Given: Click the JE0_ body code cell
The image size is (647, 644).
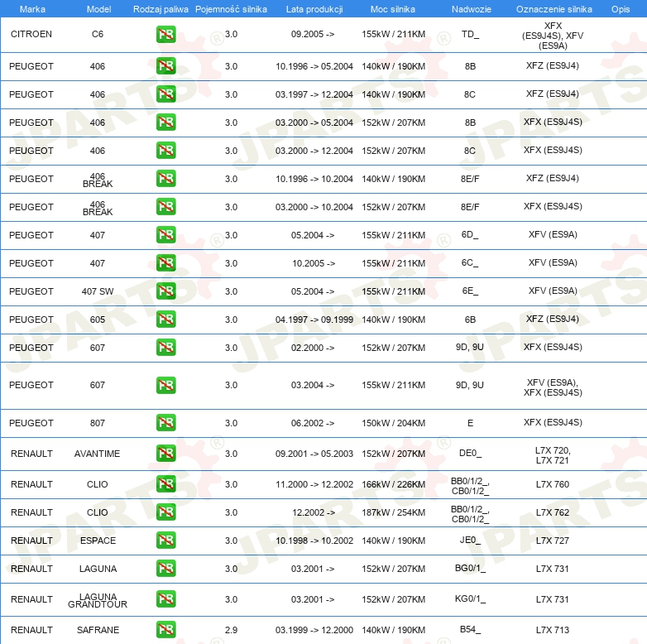Looking at the screenshot, I should click(x=470, y=540).
